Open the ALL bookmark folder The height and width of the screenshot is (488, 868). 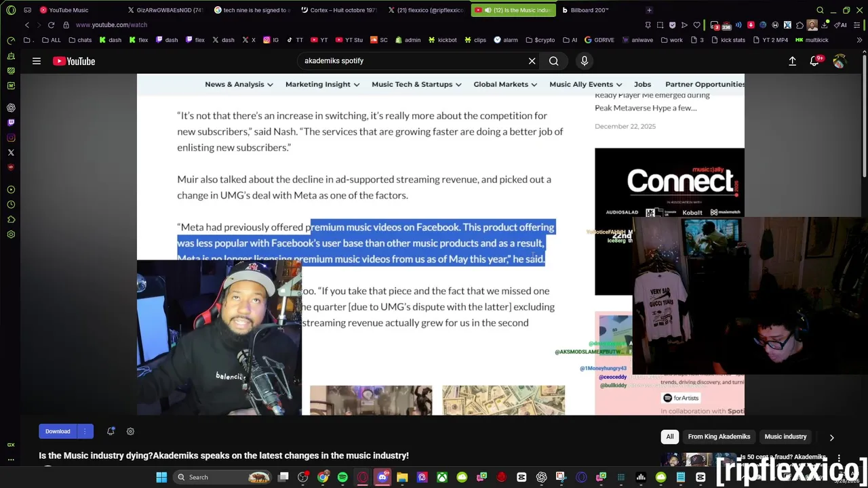[51, 40]
